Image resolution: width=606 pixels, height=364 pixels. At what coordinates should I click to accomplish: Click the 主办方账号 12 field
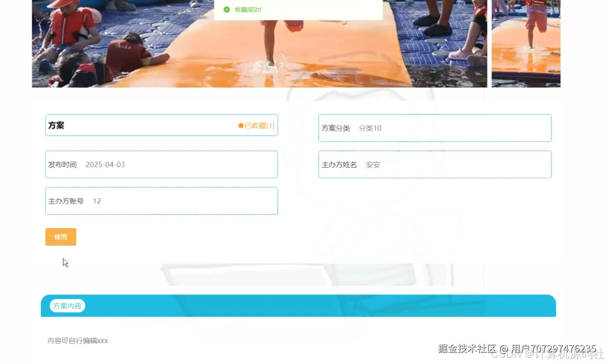coord(161,201)
